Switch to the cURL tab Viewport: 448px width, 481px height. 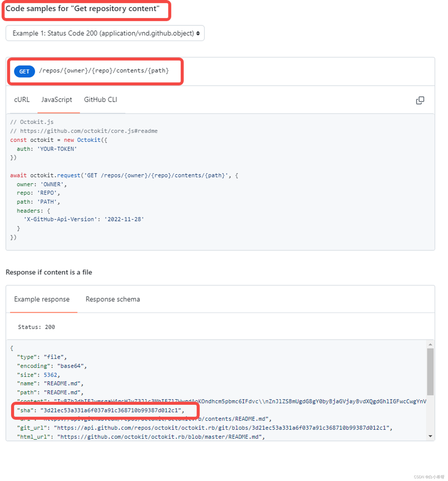[22, 99]
